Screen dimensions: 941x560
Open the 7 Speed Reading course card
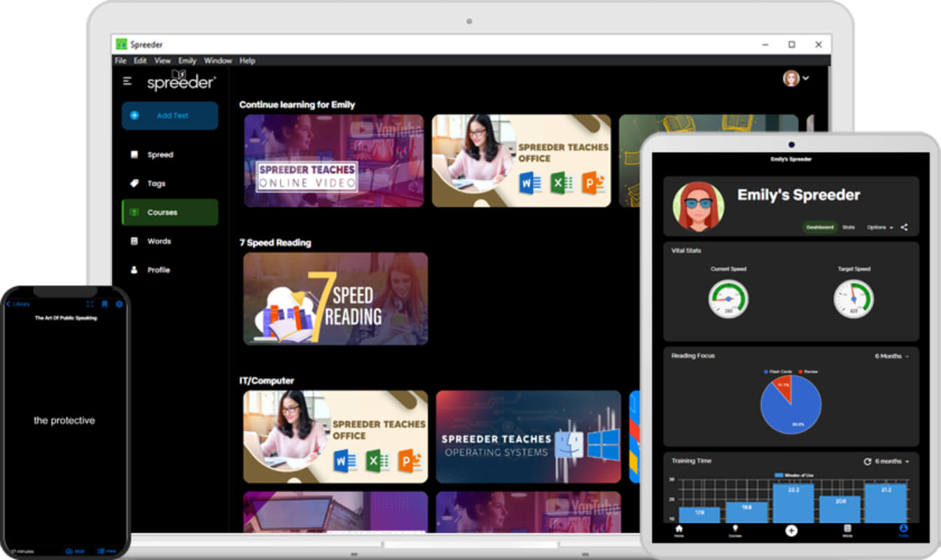tap(335, 299)
